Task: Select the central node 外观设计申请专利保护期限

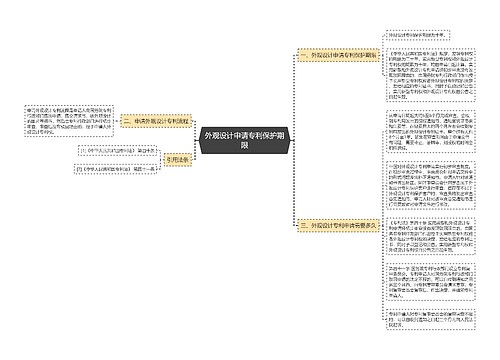Action: point(244,140)
